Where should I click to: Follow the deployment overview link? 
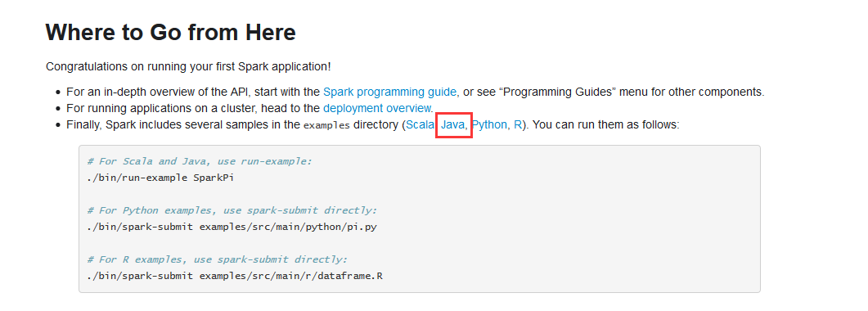click(377, 109)
